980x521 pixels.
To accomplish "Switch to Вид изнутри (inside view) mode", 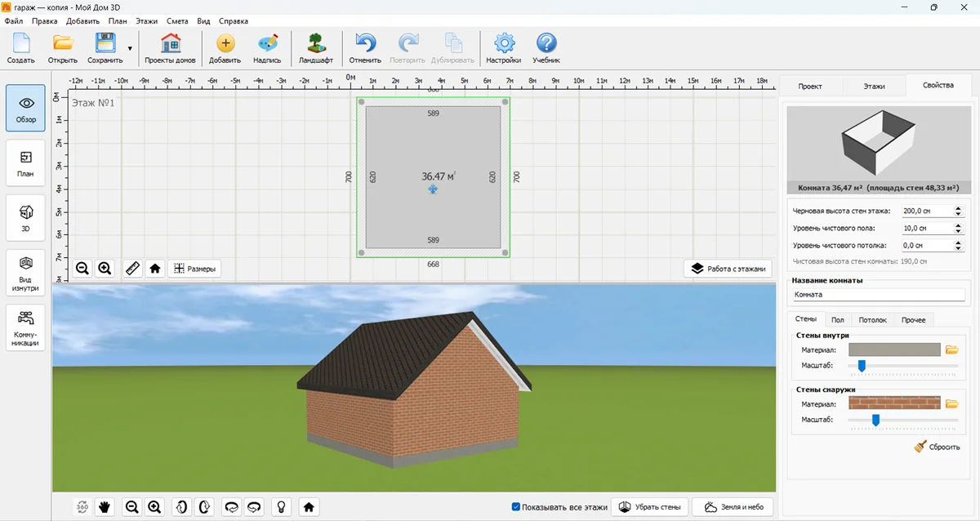I will (x=25, y=271).
